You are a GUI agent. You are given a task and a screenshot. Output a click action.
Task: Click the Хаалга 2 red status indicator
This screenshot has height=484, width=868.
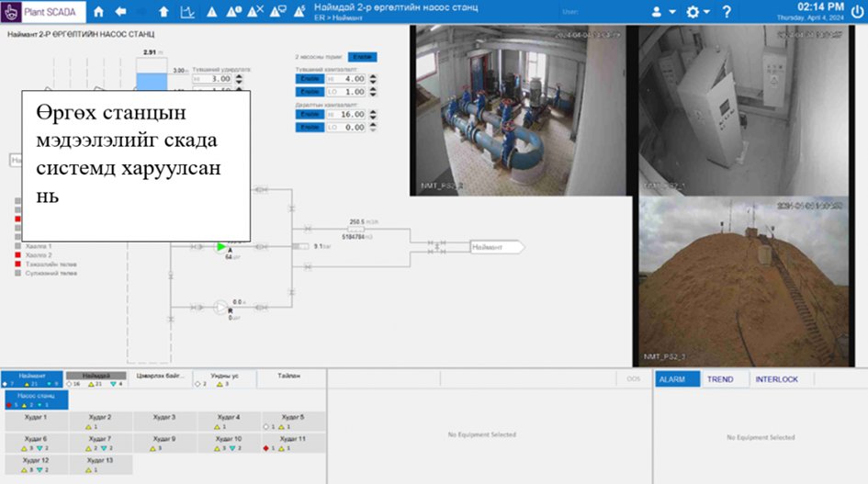(17, 254)
